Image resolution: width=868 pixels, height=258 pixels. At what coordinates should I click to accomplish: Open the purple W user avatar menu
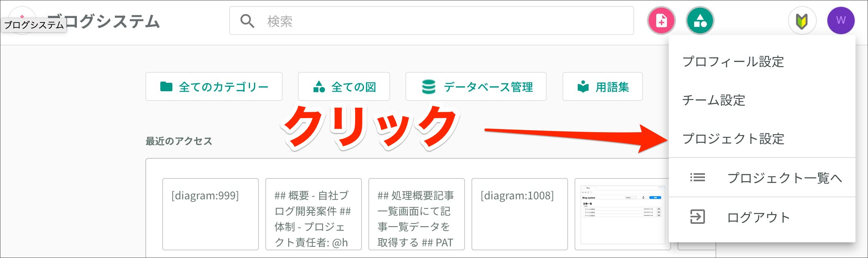click(x=841, y=20)
